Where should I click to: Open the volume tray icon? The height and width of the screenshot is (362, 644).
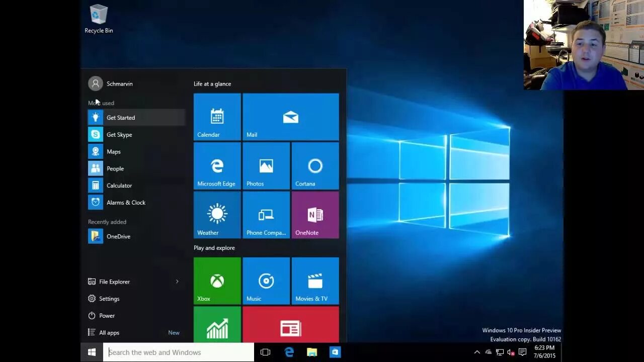click(x=511, y=352)
